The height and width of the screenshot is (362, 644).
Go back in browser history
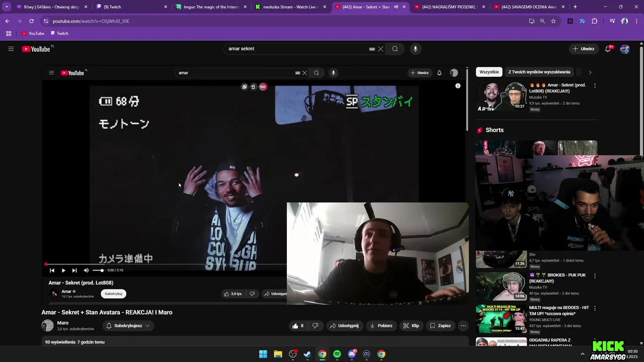[x=7, y=21]
